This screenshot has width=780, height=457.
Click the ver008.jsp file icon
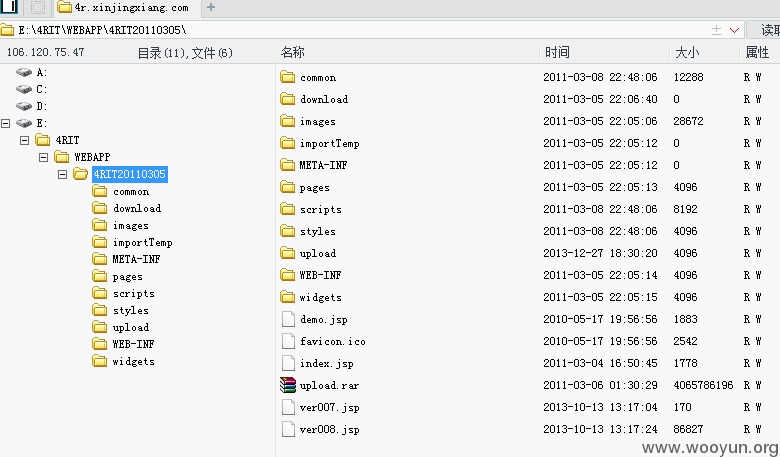pos(288,429)
